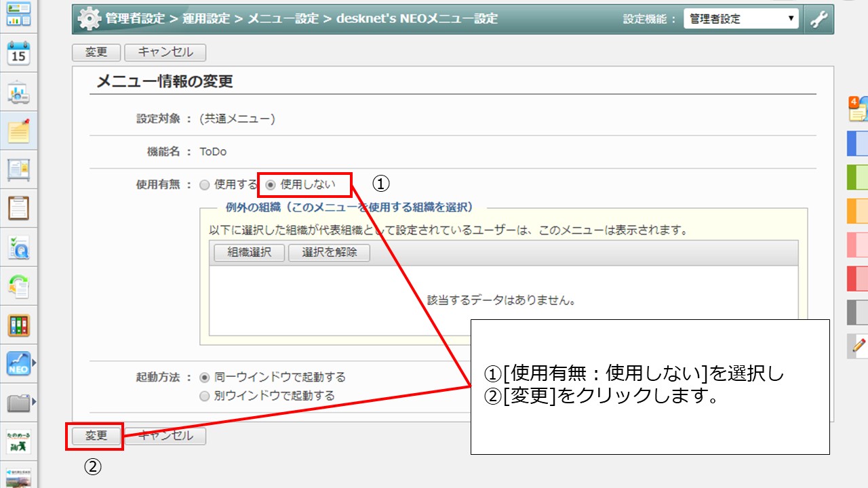Screen dimensions: 868x488
Task: Click the top キャンセル button
Action: (165, 52)
